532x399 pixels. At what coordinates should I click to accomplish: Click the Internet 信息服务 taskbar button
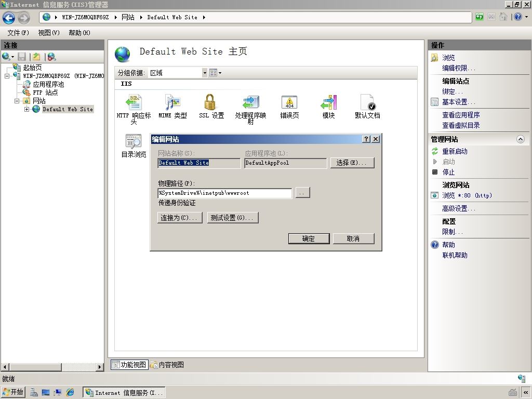(124, 393)
